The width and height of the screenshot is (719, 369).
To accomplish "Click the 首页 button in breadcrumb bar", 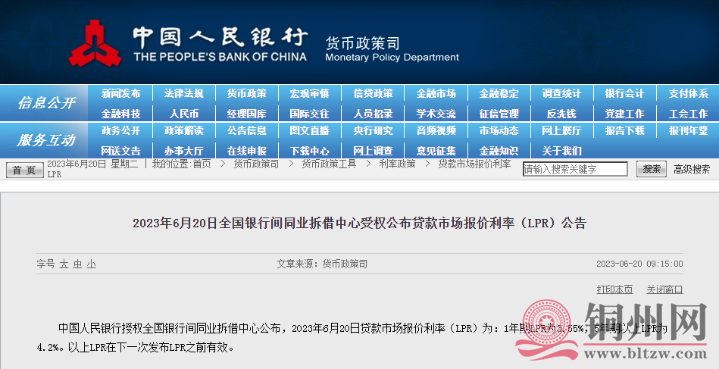I will point(24,170).
